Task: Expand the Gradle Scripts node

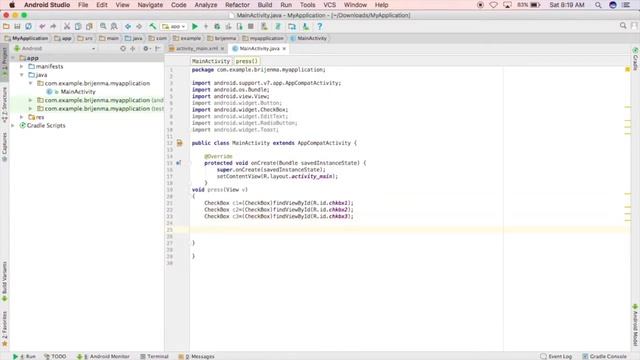Action: [13, 125]
